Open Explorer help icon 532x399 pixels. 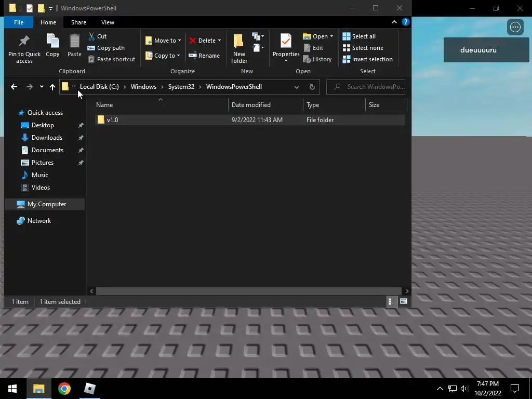(x=405, y=22)
